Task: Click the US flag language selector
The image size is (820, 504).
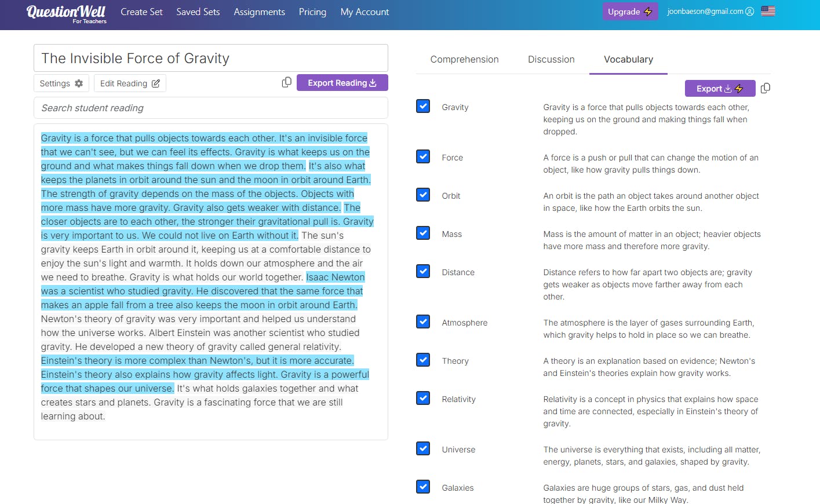Action: pos(768,11)
